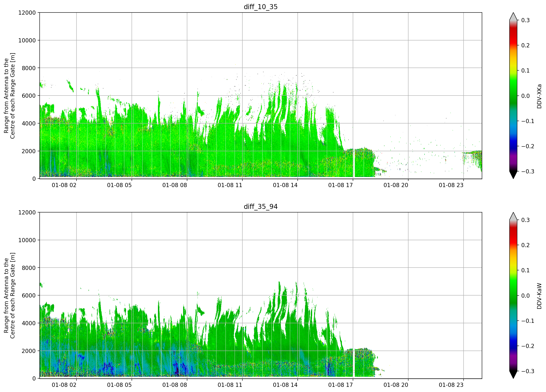The width and height of the screenshot is (546, 392).
Task: Click the y-axis label of the diff_10_35 plot
Action: [x=9, y=96]
